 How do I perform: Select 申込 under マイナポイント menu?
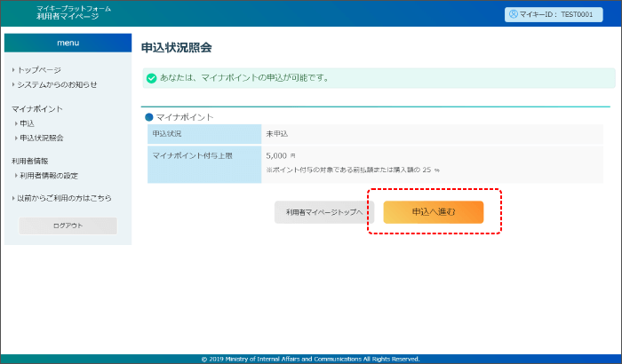click(27, 123)
